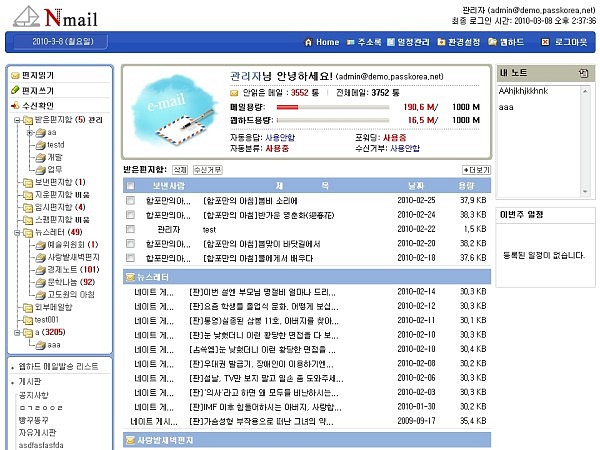This screenshot has height=450, width=600.
Task: Click the 더보기 link for inbox
Action: coord(475,170)
